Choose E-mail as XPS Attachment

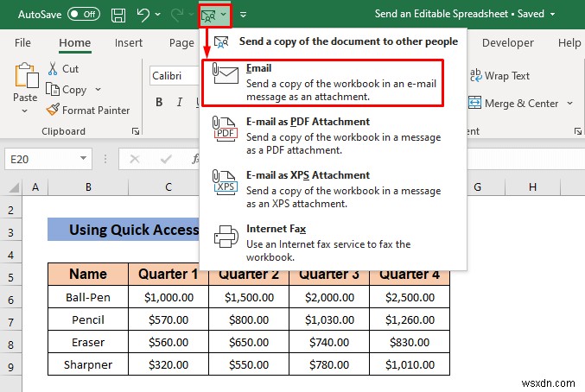pyautogui.click(x=333, y=189)
